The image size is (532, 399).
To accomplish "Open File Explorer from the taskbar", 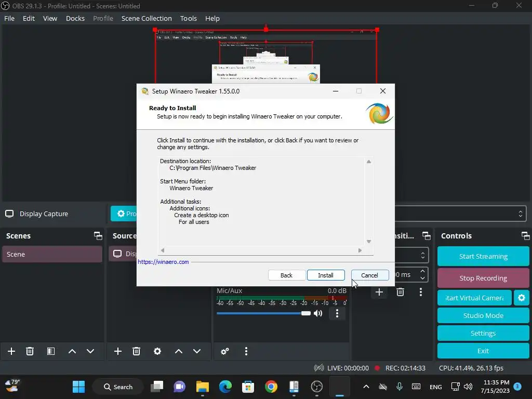I will [203, 387].
